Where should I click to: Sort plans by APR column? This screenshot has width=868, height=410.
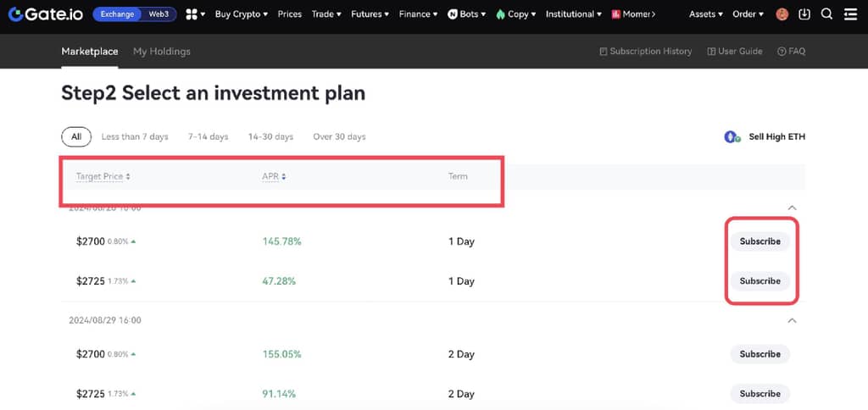pos(274,176)
